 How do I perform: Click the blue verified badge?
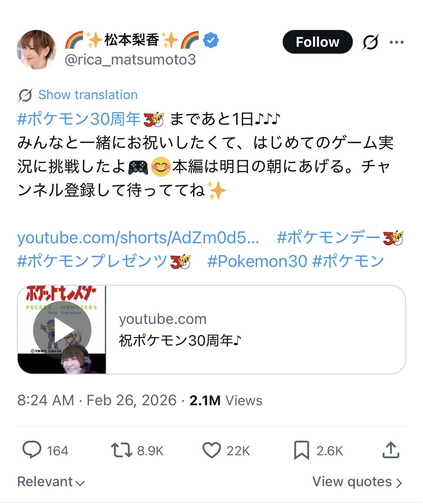point(211,41)
